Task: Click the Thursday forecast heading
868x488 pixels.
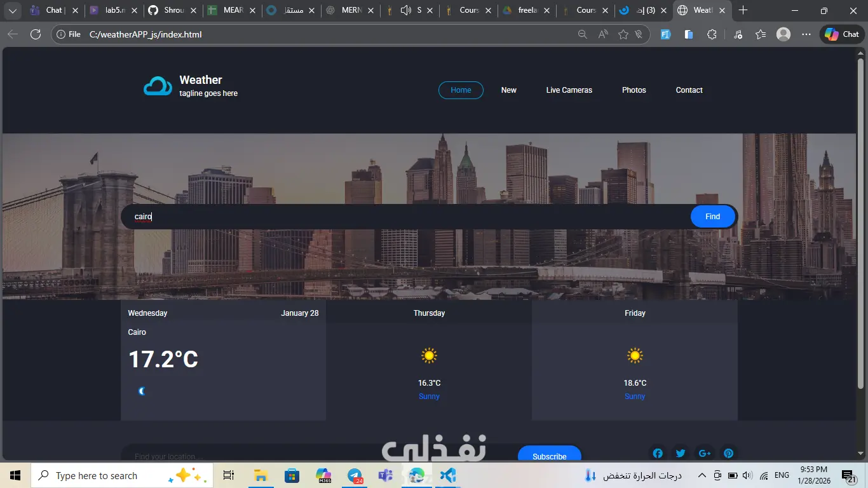Action: (x=429, y=313)
